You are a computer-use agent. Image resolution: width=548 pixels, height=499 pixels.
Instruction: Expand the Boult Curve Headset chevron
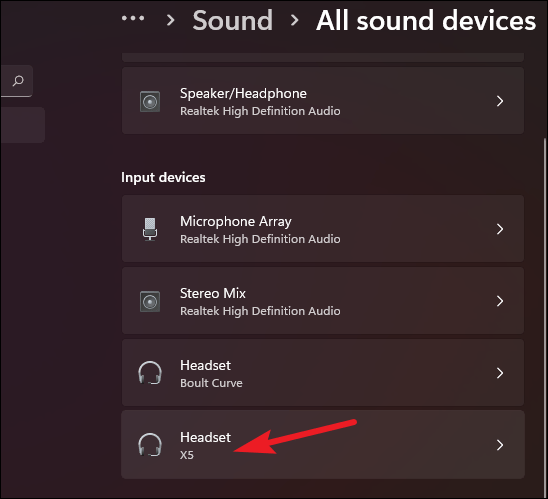coord(500,373)
